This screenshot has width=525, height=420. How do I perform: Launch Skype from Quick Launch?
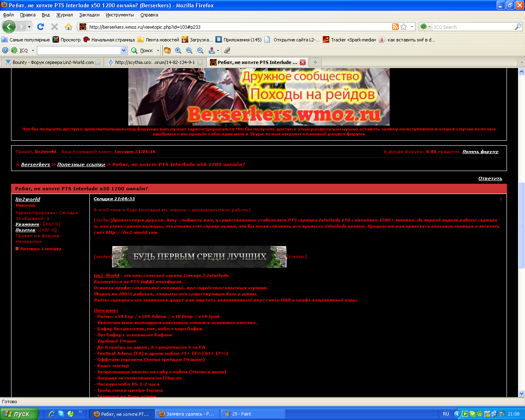(x=61, y=414)
